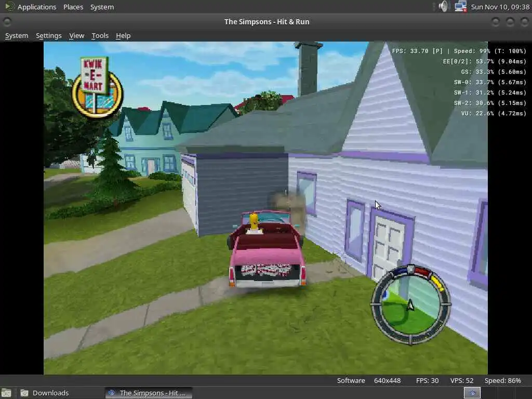Image resolution: width=532 pixels, height=399 pixels.
Task: Click the window title The Simpsons - Hit & Run
Action: (x=267, y=22)
